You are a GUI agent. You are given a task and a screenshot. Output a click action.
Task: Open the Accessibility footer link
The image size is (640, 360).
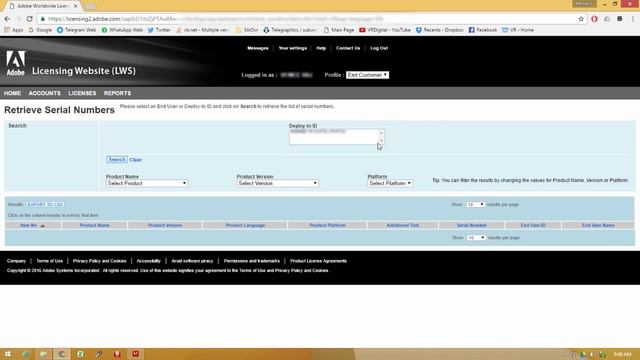[x=149, y=261]
